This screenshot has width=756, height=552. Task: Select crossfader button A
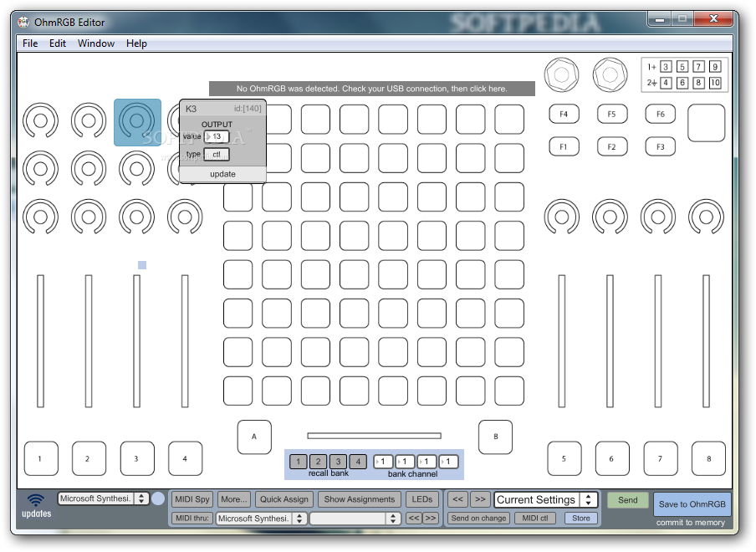[x=254, y=437]
